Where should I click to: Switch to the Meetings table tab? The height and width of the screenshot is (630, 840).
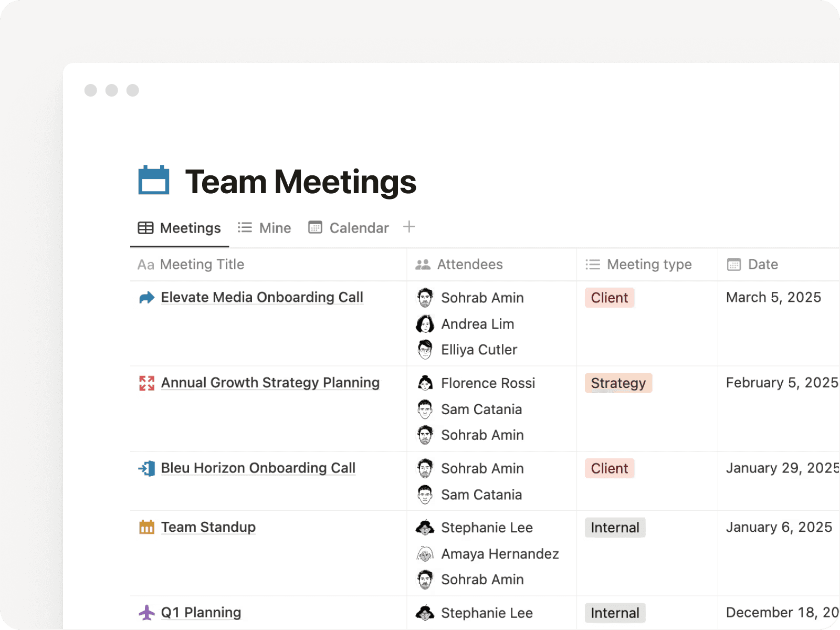180,228
